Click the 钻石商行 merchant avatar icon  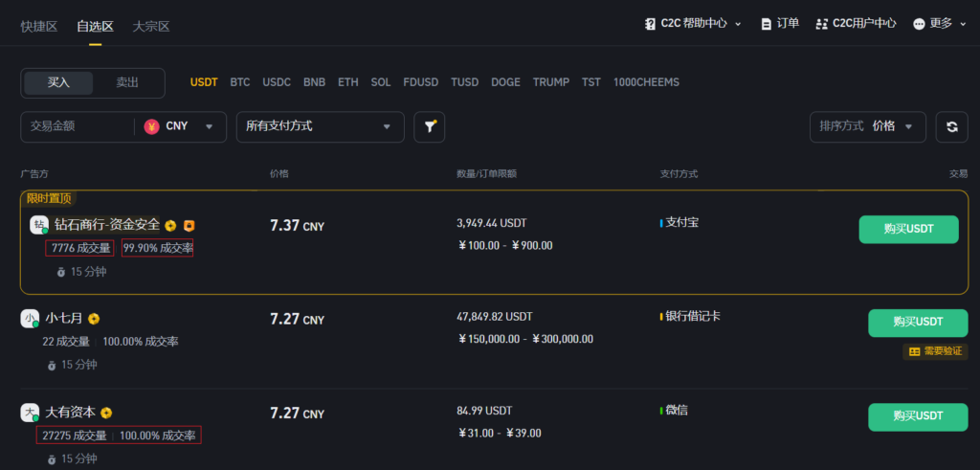click(39, 225)
